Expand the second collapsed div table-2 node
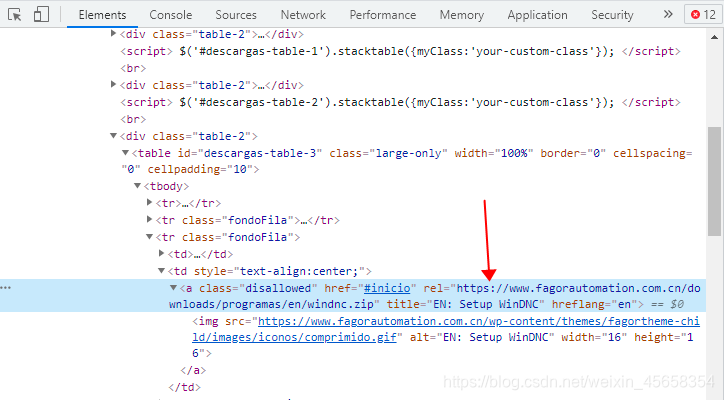The height and width of the screenshot is (400, 724). point(113,85)
